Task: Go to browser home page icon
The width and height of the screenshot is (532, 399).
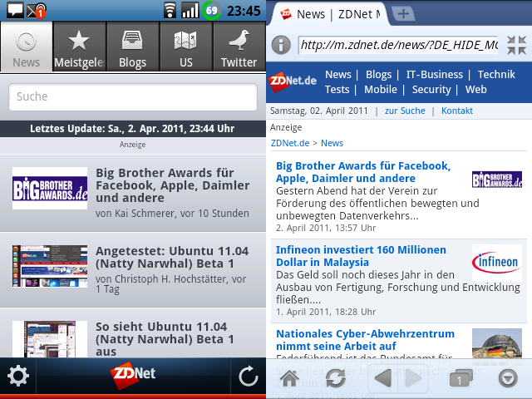Action: (x=289, y=378)
